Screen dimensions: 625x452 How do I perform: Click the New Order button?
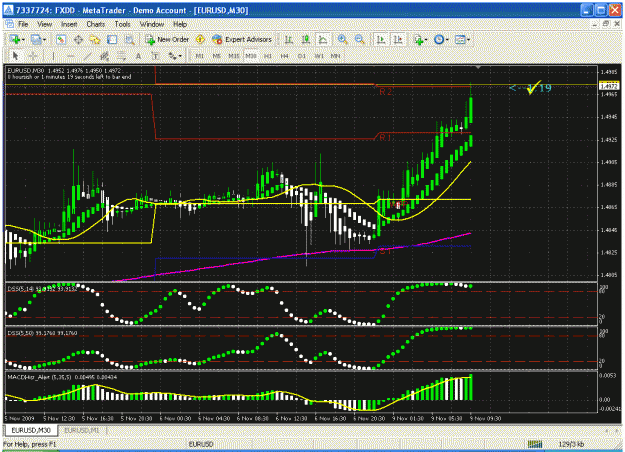(167, 39)
